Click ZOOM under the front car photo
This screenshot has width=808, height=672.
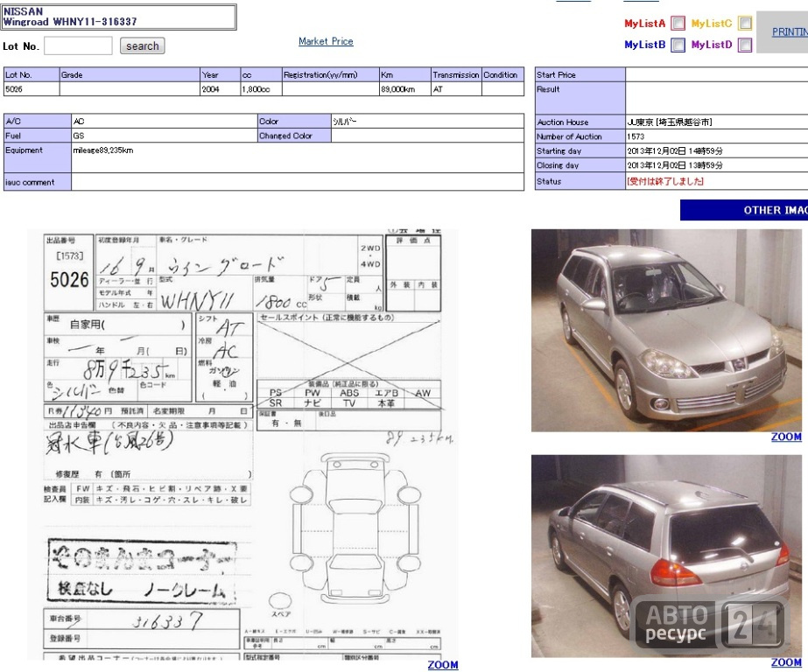pyautogui.click(x=786, y=437)
